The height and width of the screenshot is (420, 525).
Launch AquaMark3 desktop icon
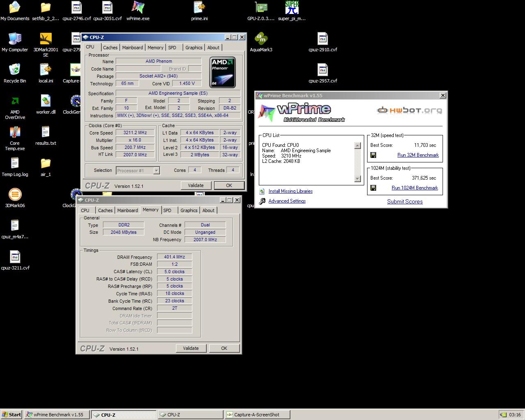[x=261, y=42]
